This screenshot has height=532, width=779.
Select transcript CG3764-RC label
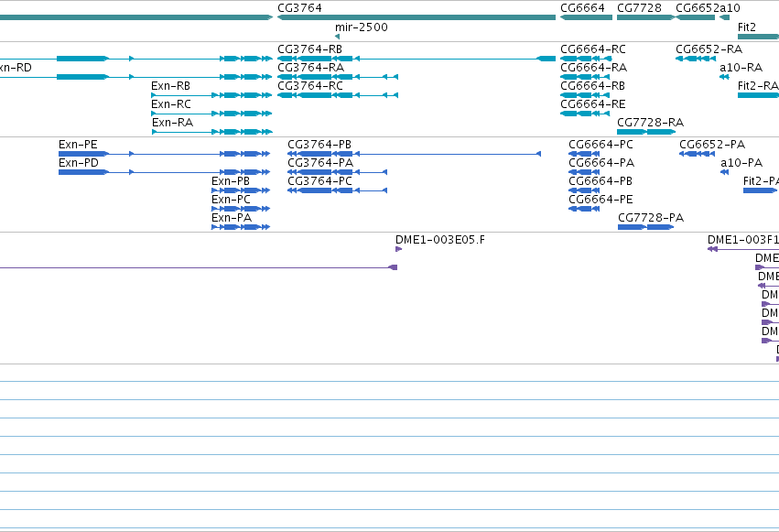point(310,86)
